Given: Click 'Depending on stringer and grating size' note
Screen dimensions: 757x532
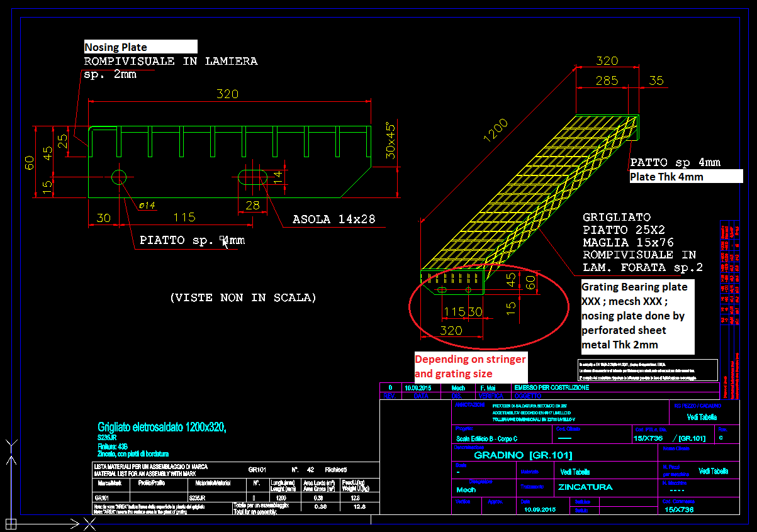Looking at the screenshot, I should pyautogui.click(x=470, y=366).
